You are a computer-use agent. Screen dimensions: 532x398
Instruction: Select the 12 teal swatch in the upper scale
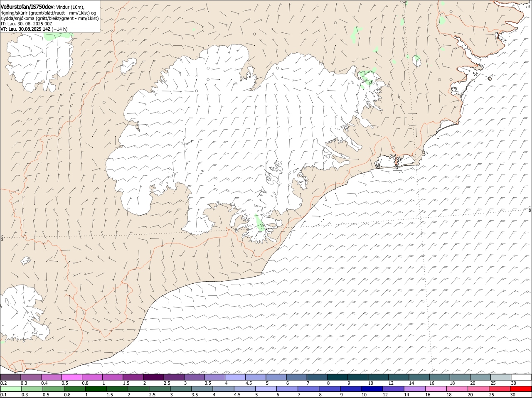399,377
